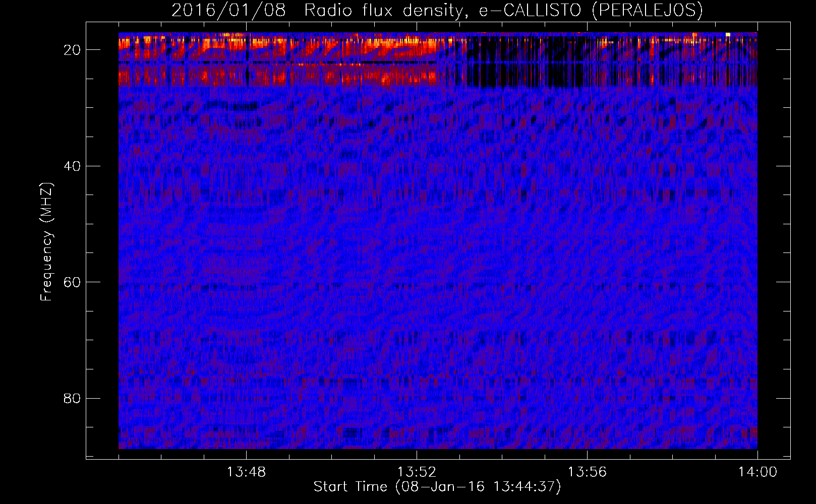Click the 60 MHz frequency tick label
This screenshot has width=816, height=504.
[72, 282]
